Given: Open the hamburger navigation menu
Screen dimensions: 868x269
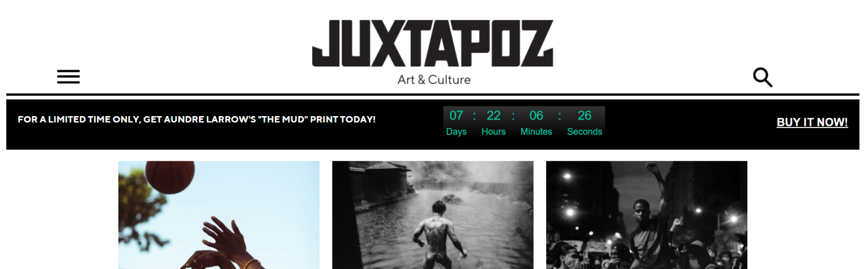Looking at the screenshot, I should [x=69, y=77].
